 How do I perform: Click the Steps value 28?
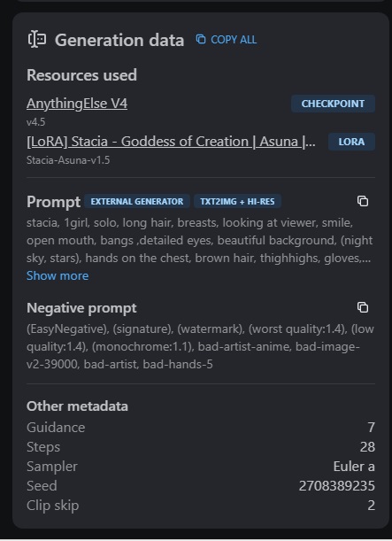367,447
